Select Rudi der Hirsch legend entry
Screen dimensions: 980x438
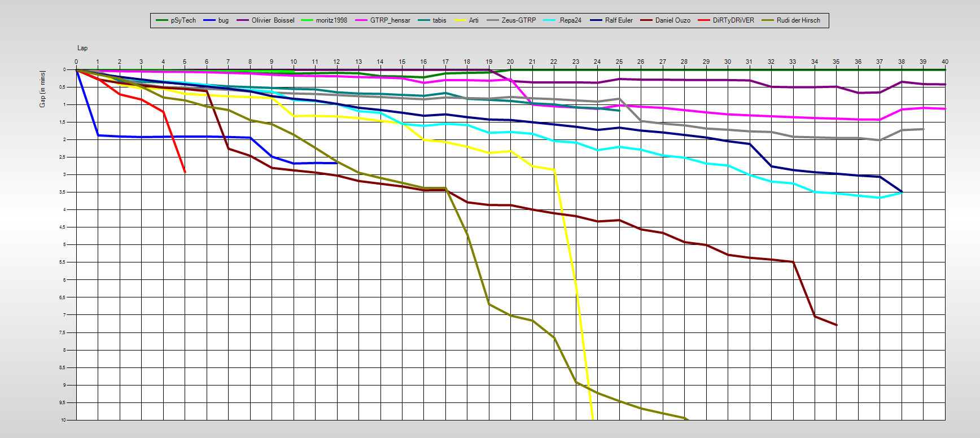click(798, 20)
